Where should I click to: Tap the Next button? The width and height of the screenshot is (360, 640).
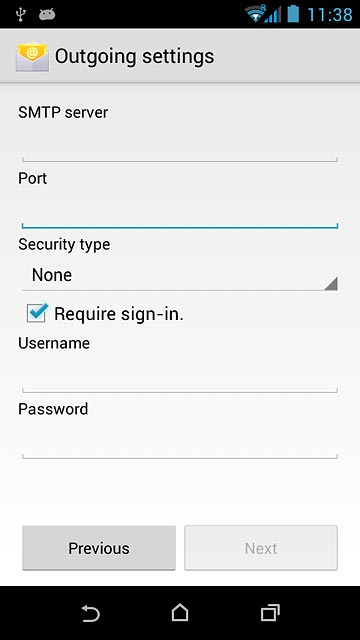[261, 548]
